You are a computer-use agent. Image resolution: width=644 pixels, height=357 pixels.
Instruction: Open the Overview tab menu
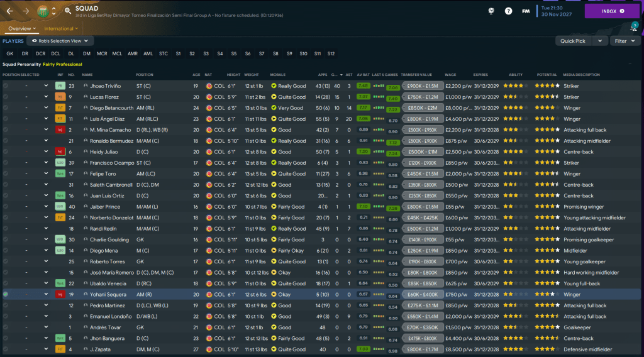point(21,28)
